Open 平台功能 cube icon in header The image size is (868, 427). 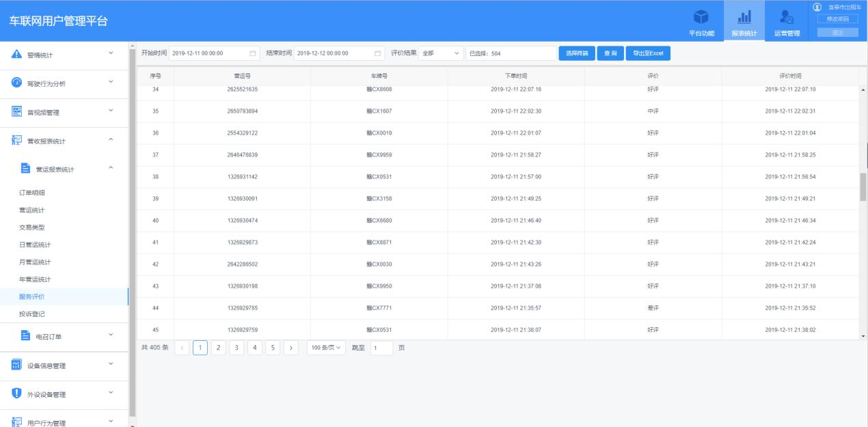[x=701, y=17]
